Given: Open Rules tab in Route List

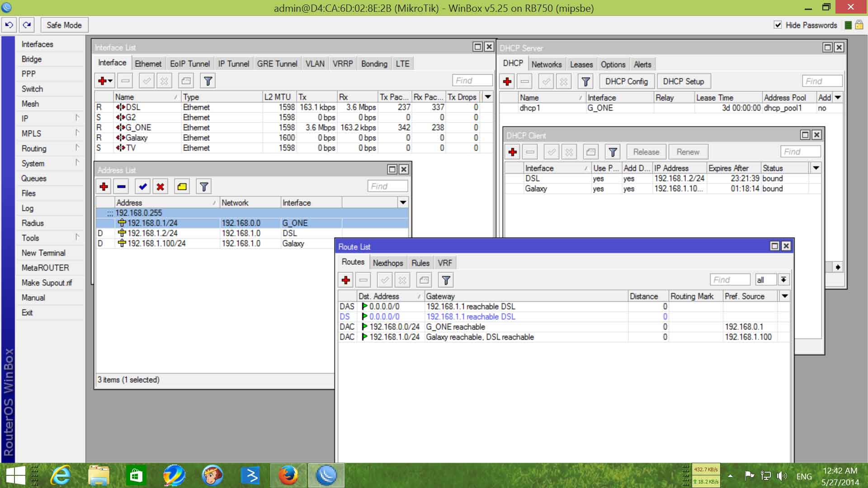Looking at the screenshot, I should [420, 263].
